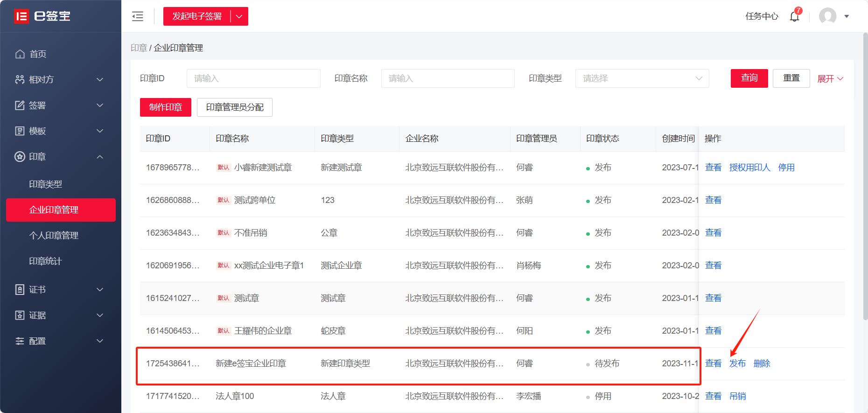Screen dimensions: 868x413
Task: Collapse the sidebar menu toggle icon
Action: click(138, 16)
